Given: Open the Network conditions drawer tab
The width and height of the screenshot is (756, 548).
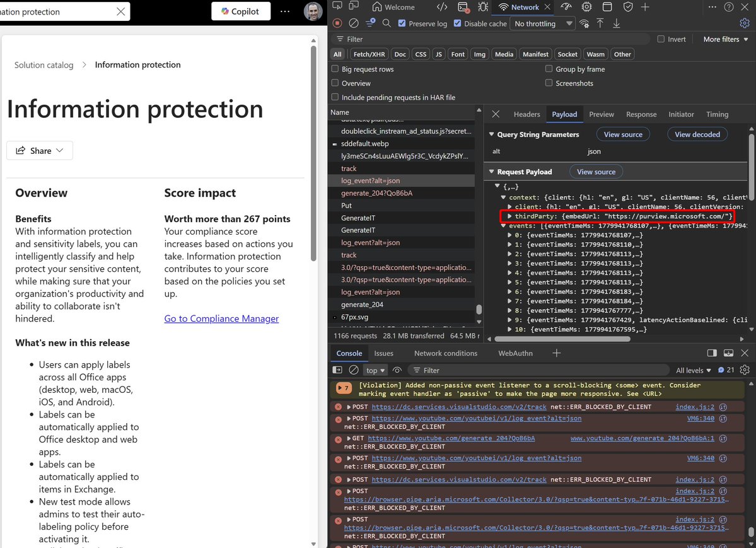Looking at the screenshot, I should click(x=446, y=353).
